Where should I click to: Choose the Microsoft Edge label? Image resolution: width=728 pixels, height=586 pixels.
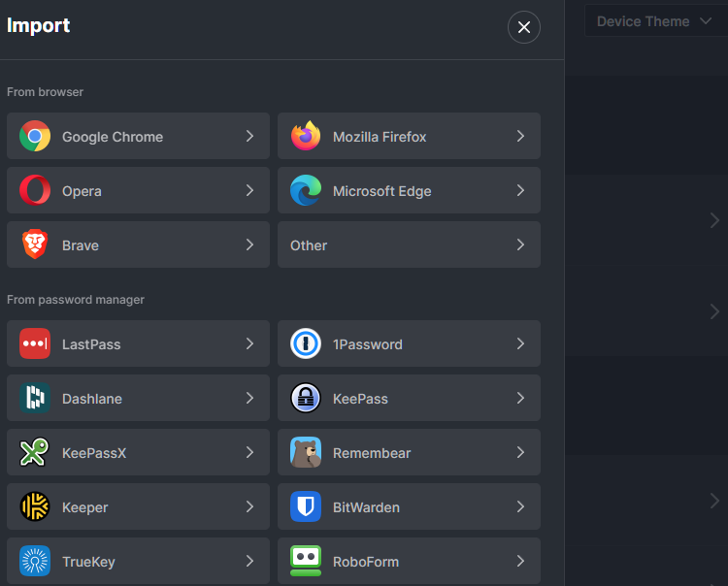point(382,191)
